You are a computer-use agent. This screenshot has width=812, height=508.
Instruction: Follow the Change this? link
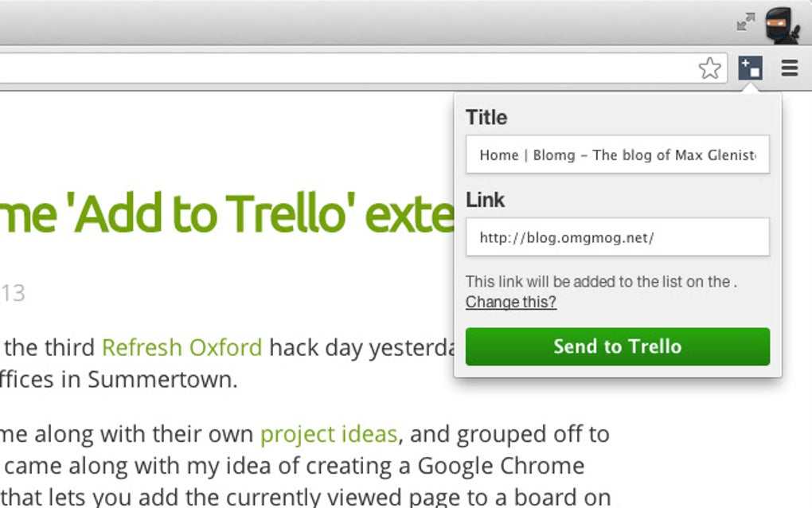tap(510, 302)
